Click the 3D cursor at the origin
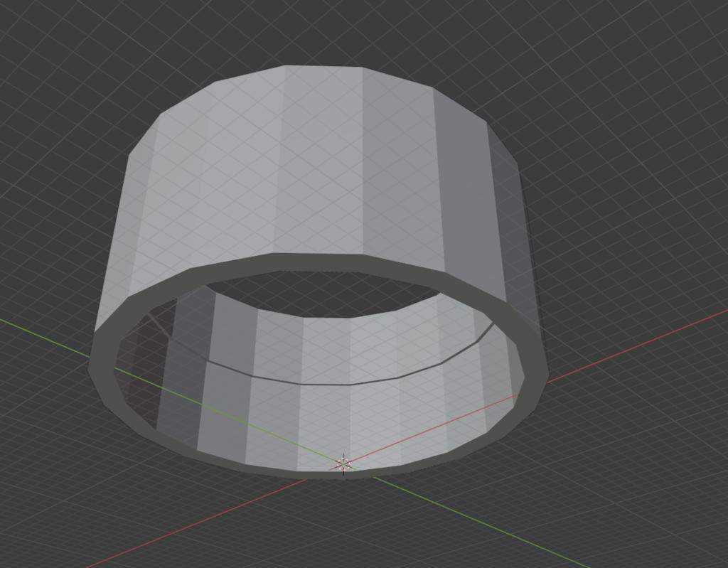Image resolution: width=728 pixels, height=568 pixels. pyautogui.click(x=343, y=463)
